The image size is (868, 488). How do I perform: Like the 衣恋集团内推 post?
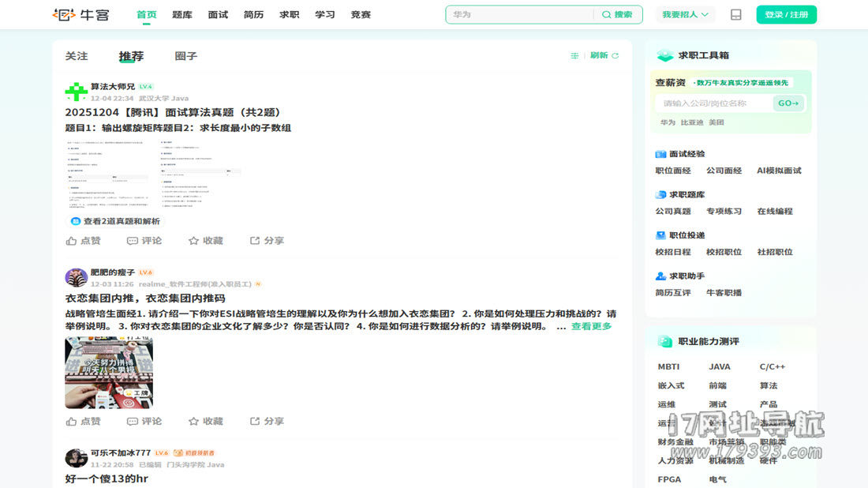[x=83, y=421]
